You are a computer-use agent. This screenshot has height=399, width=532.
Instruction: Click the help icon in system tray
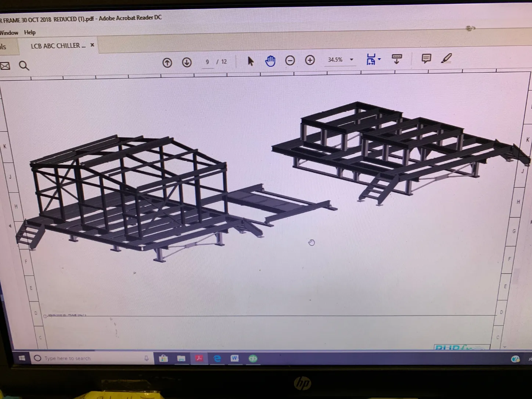pos(515,359)
